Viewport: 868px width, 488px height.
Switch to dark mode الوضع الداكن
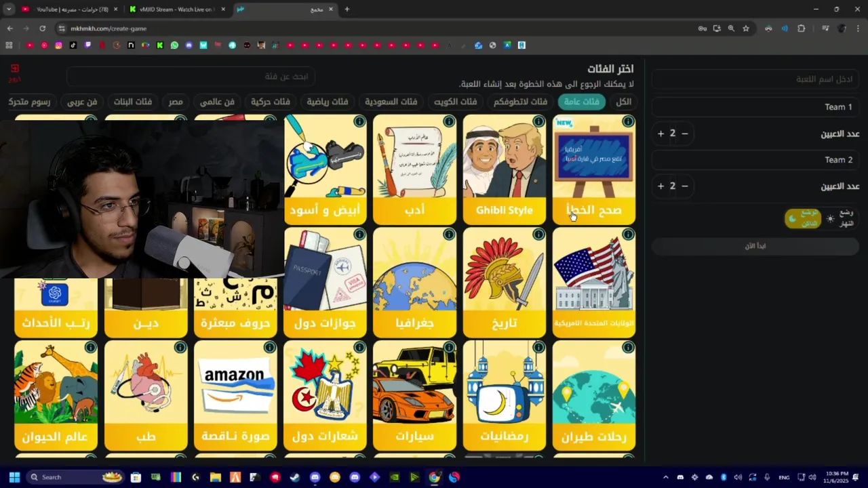(x=803, y=218)
